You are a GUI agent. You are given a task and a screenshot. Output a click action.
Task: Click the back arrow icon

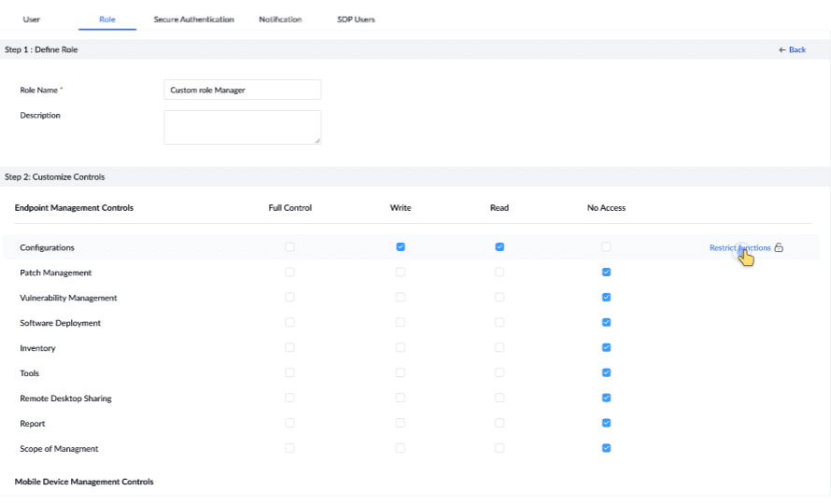point(782,49)
